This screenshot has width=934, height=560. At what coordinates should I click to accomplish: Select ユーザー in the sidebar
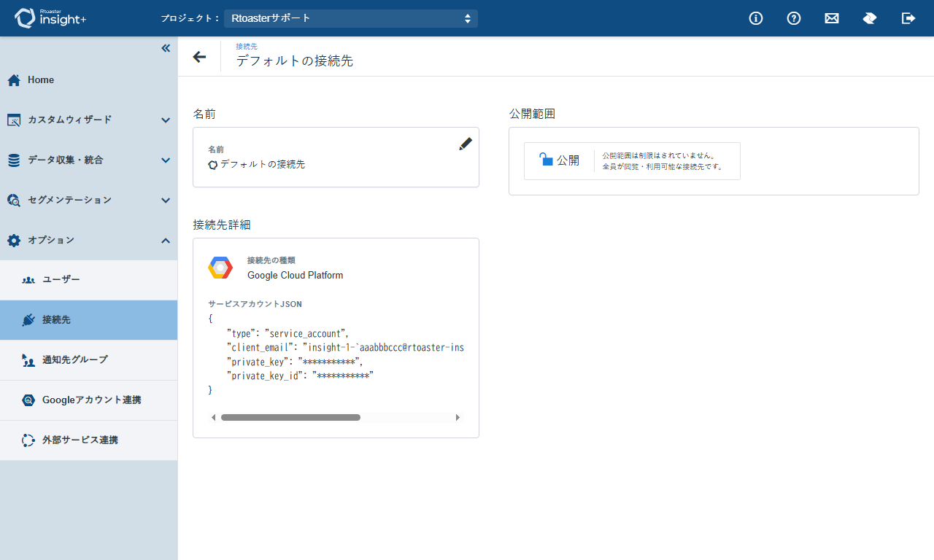[88, 280]
